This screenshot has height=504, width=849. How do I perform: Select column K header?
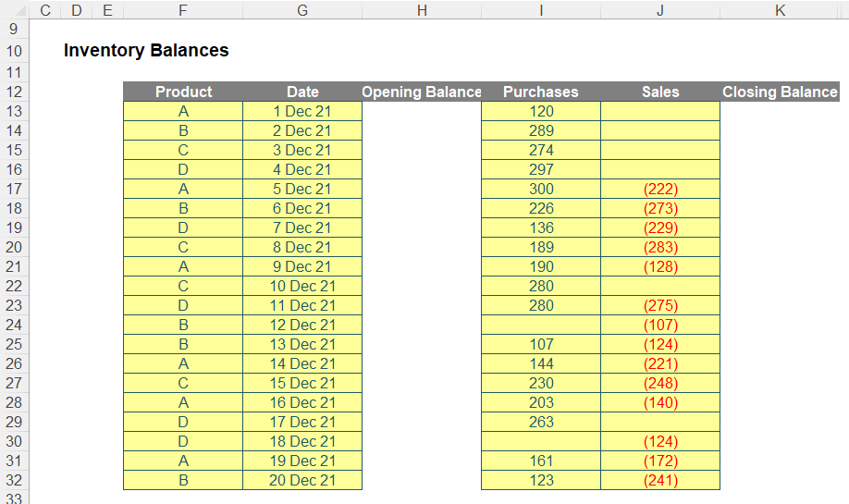pyautogui.click(x=780, y=10)
